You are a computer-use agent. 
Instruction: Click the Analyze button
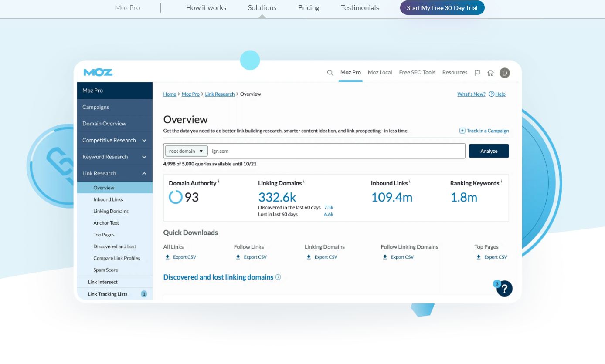point(489,151)
